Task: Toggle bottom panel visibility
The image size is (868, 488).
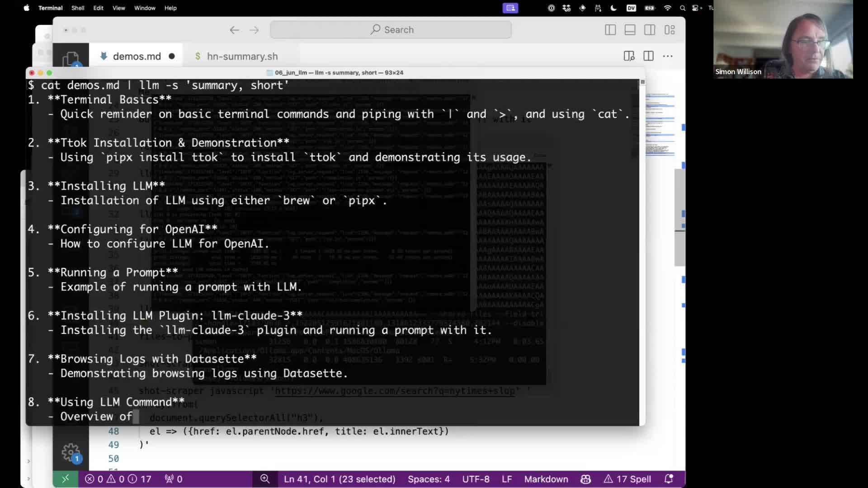Action: pyautogui.click(x=630, y=30)
